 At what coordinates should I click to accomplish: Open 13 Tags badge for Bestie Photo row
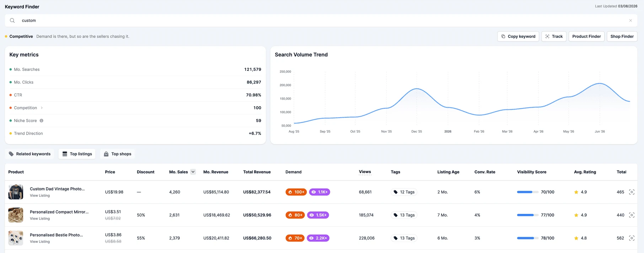click(404, 238)
